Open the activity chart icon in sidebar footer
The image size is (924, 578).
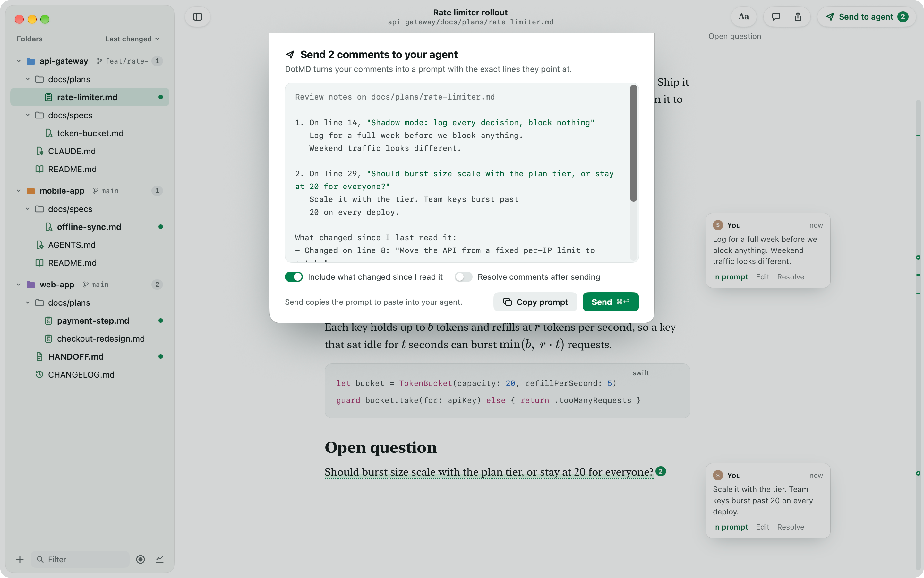(x=159, y=559)
